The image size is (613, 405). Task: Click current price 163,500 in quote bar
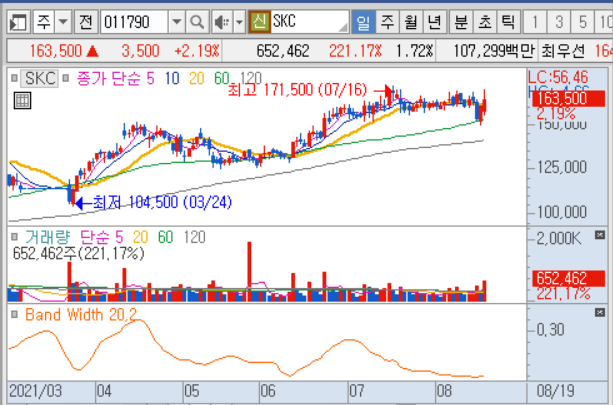coord(56,51)
